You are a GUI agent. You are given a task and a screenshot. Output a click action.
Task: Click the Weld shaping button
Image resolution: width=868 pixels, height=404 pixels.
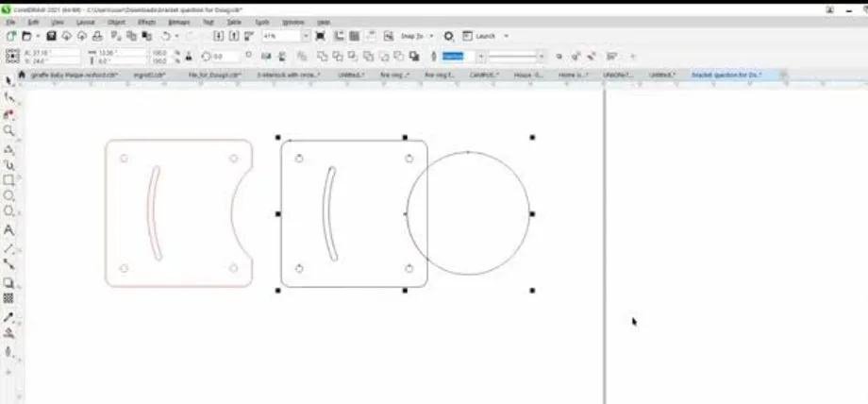pos(322,56)
